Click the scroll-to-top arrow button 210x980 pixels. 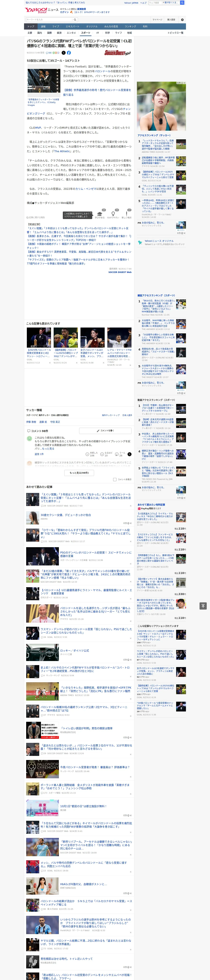(203, 606)
